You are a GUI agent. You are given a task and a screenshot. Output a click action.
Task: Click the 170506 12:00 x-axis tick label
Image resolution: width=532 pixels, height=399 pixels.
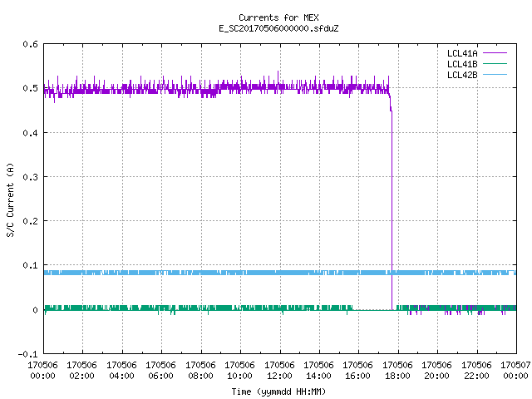coord(279,371)
